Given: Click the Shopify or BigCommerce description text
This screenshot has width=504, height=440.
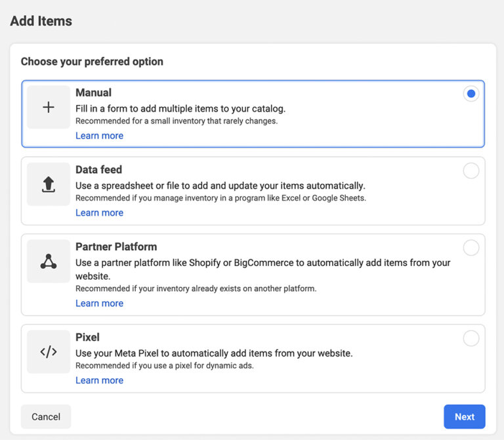Looking at the screenshot, I should [262, 263].
